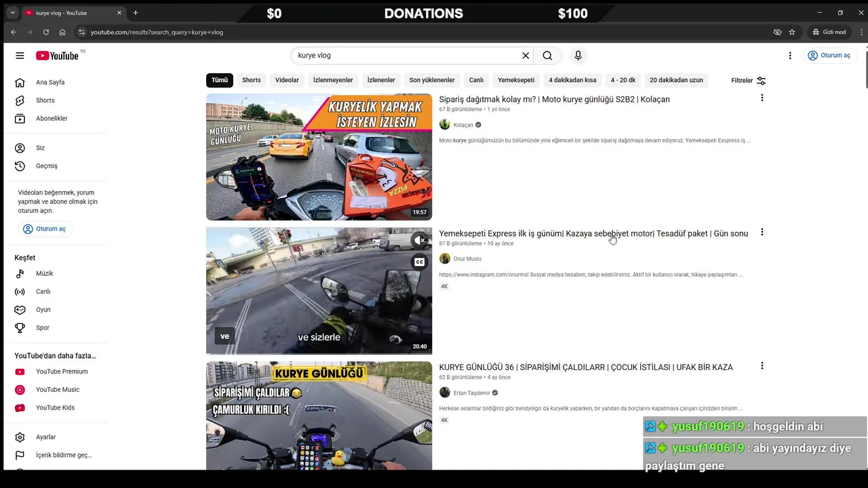Bookmark this page with the star icon
The width and height of the screenshot is (868, 488).
pyautogui.click(x=792, y=32)
